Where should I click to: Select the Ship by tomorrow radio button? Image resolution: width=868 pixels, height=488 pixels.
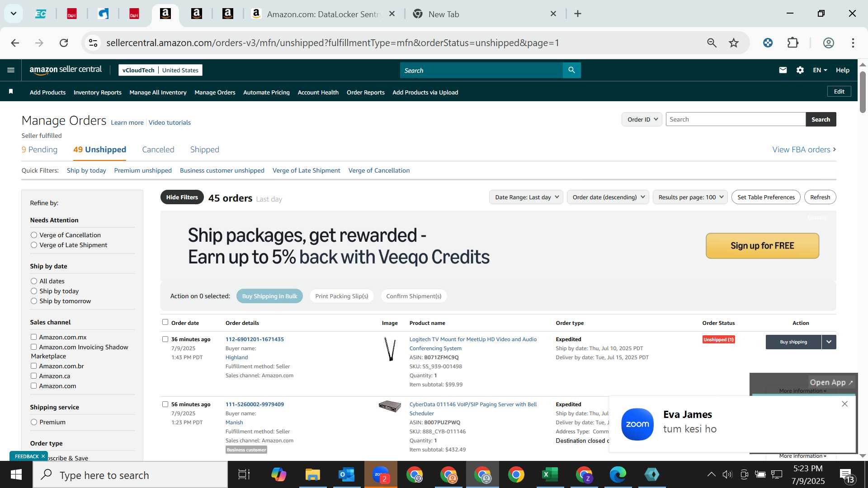pos(34,301)
